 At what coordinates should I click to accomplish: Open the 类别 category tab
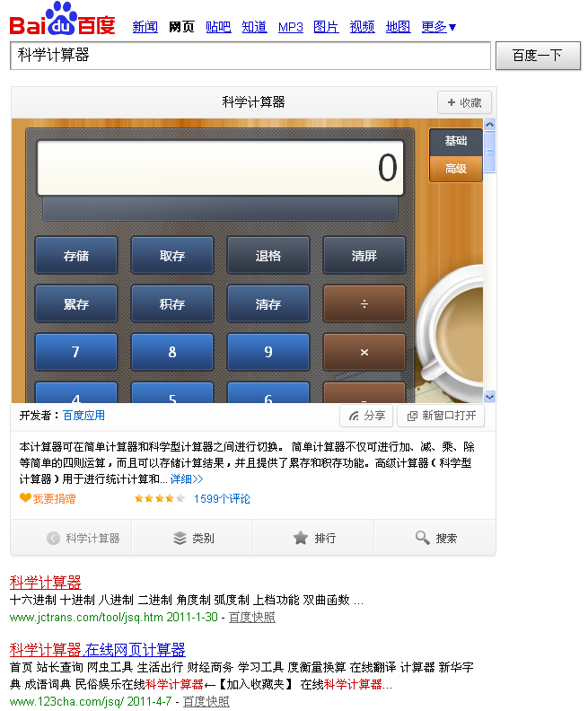[x=193, y=539]
